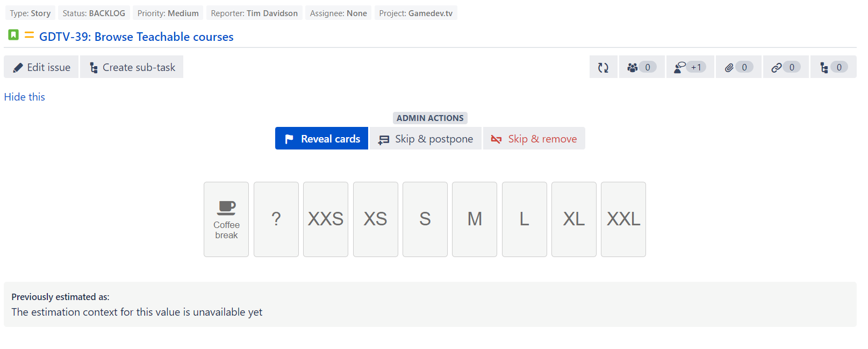Click the Project: Gamedev.tv label
Image resolution: width=868 pixels, height=349 pixels.
coord(416,13)
